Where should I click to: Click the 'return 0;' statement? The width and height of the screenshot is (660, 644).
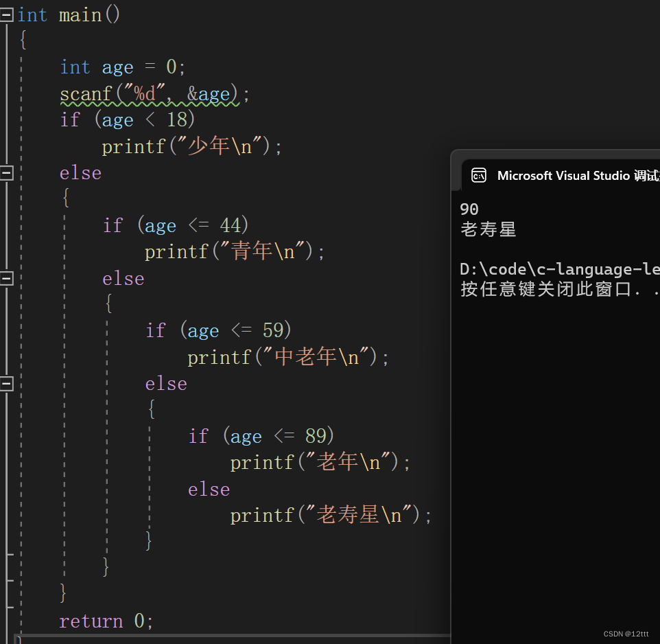(106, 621)
